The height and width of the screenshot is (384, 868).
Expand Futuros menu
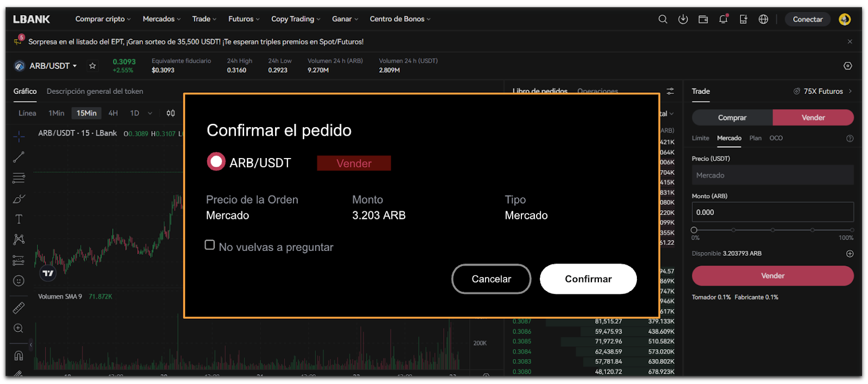(x=244, y=19)
